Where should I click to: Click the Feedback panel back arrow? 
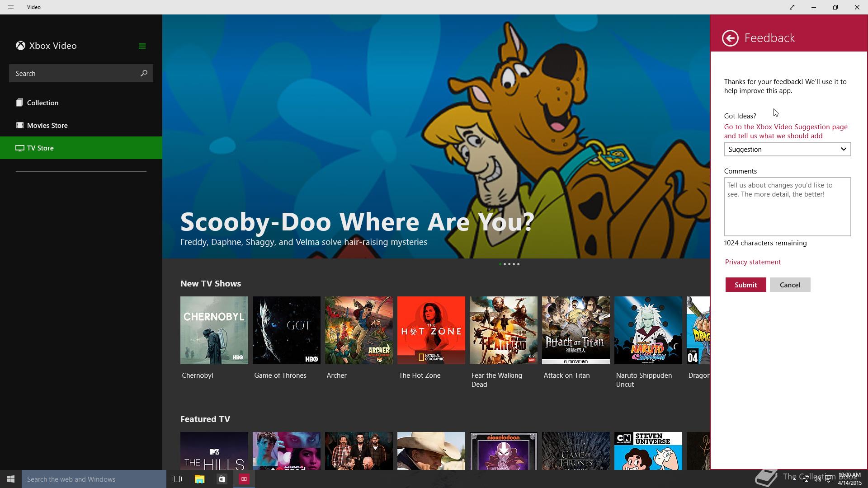730,38
